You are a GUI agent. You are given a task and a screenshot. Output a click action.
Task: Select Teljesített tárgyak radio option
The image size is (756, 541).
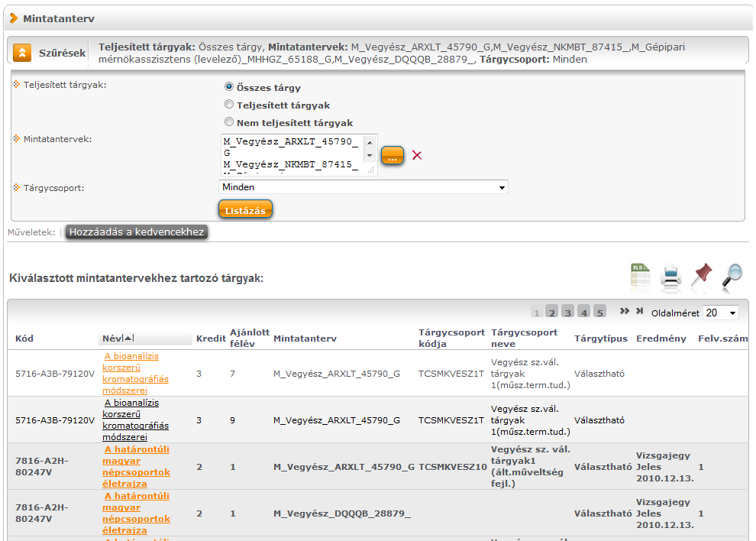[229, 105]
